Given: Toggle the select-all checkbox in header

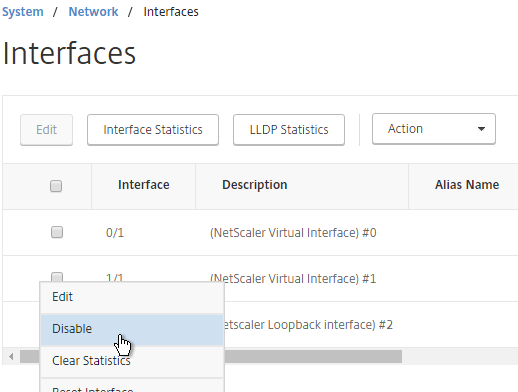Looking at the screenshot, I should point(56,186).
